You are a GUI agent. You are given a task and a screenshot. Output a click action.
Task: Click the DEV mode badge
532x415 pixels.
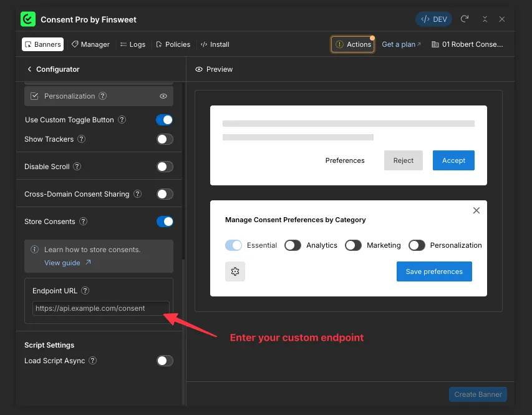(433, 19)
